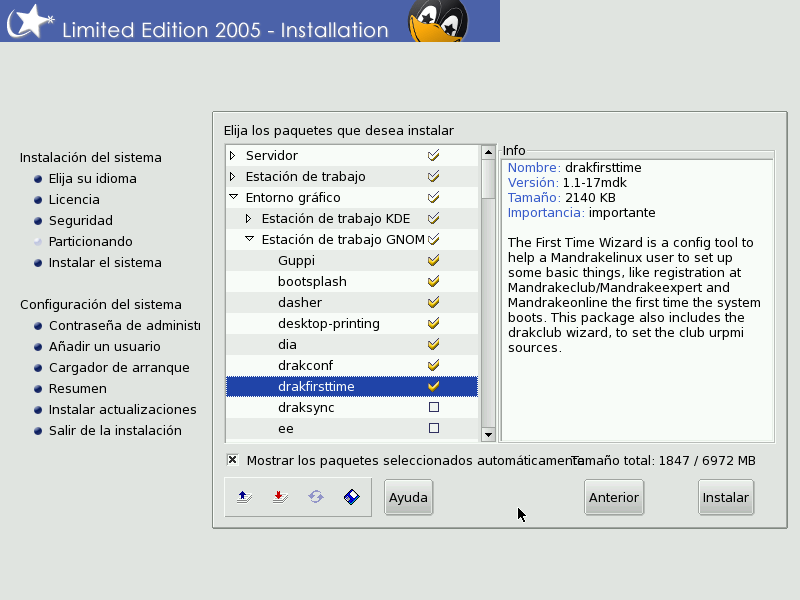The height and width of the screenshot is (600, 800).
Task: Click the 'Versión: 1.1-17mdk' info line
Action: click(x=567, y=183)
